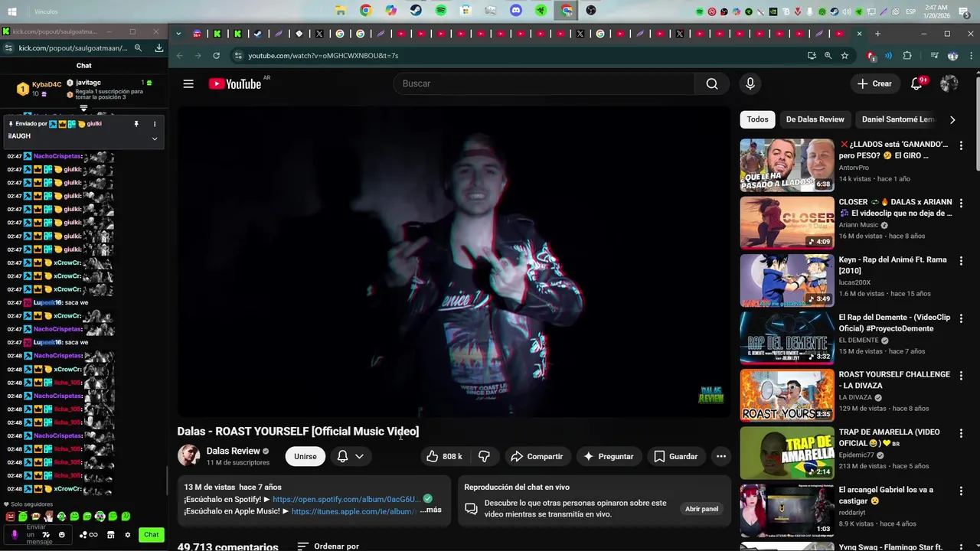Select the De Dalas Review filter chip
980x551 pixels.
[x=815, y=119]
